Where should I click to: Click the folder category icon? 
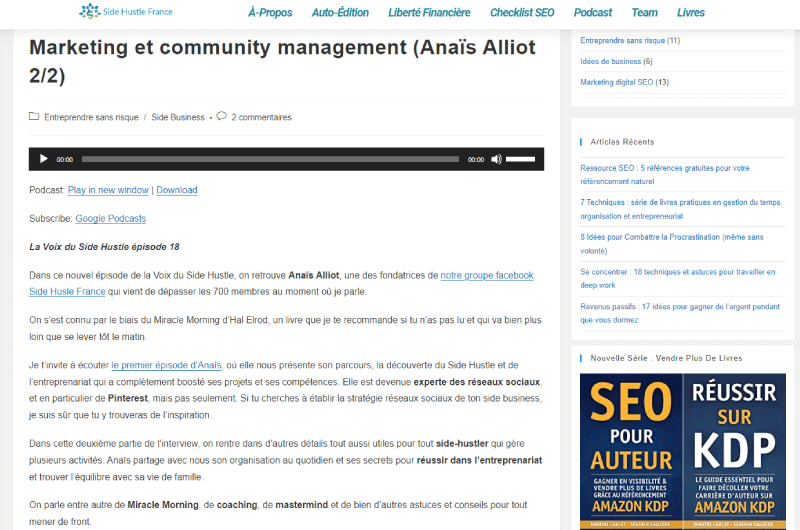[x=34, y=116]
